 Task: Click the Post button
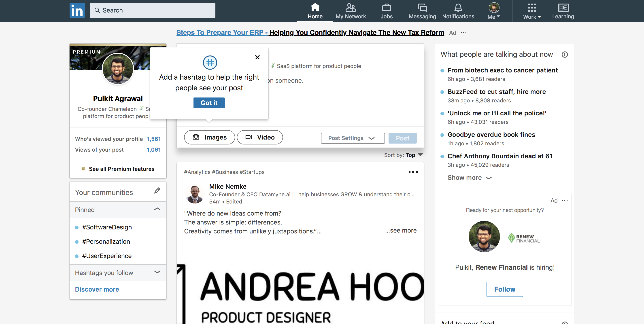402,138
